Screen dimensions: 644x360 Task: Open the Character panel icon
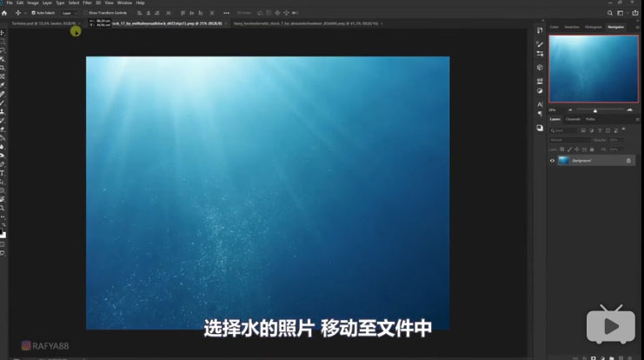pyautogui.click(x=540, y=104)
